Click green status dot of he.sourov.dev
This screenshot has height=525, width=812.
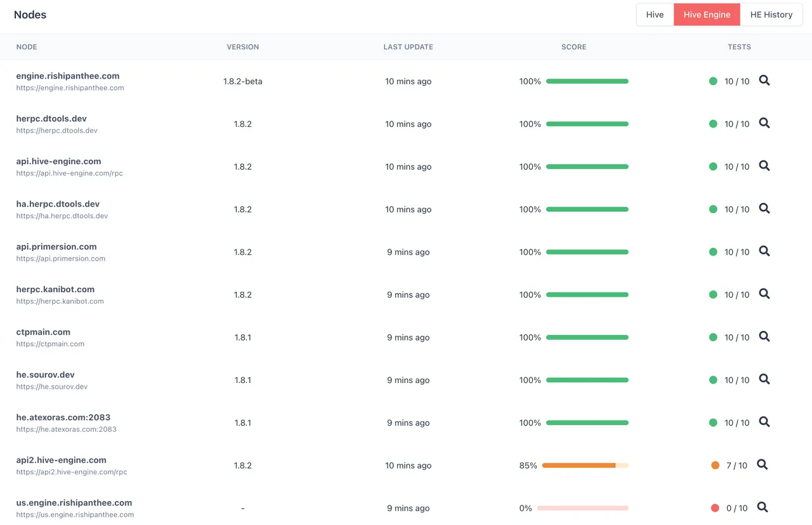pyautogui.click(x=713, y=380)
